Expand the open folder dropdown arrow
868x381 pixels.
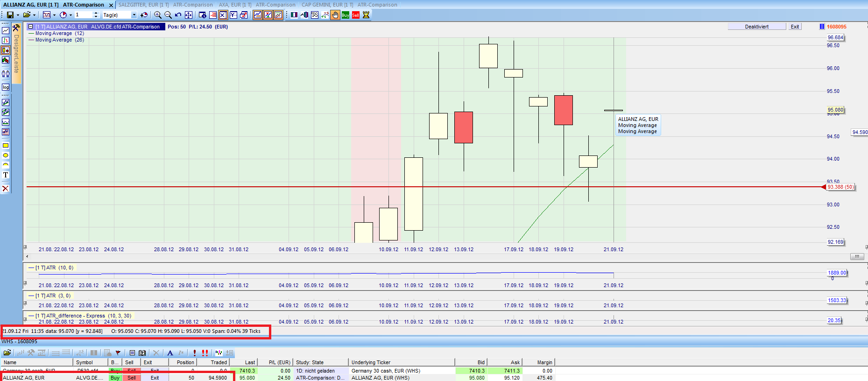click(34, 15)
